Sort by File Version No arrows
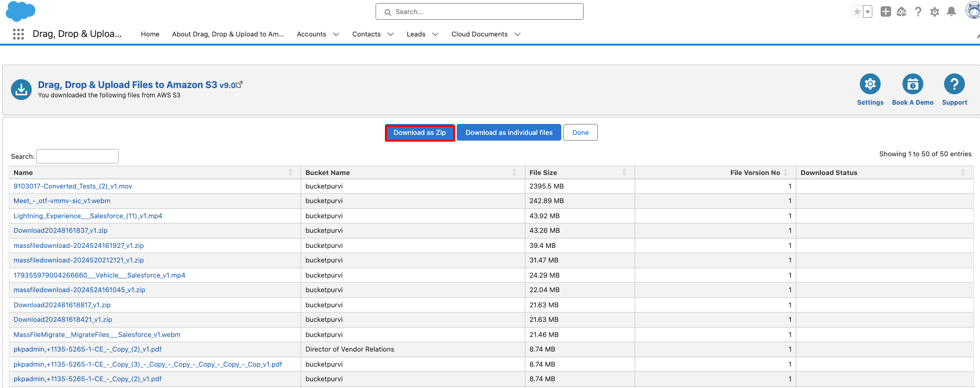 [785, 172]
